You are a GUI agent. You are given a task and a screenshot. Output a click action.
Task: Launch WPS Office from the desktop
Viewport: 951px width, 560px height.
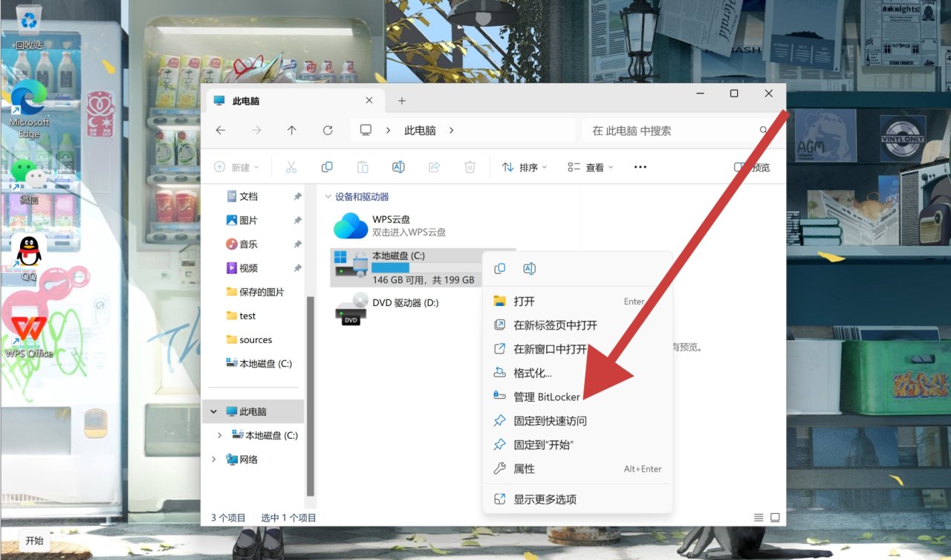click(29, 336)
